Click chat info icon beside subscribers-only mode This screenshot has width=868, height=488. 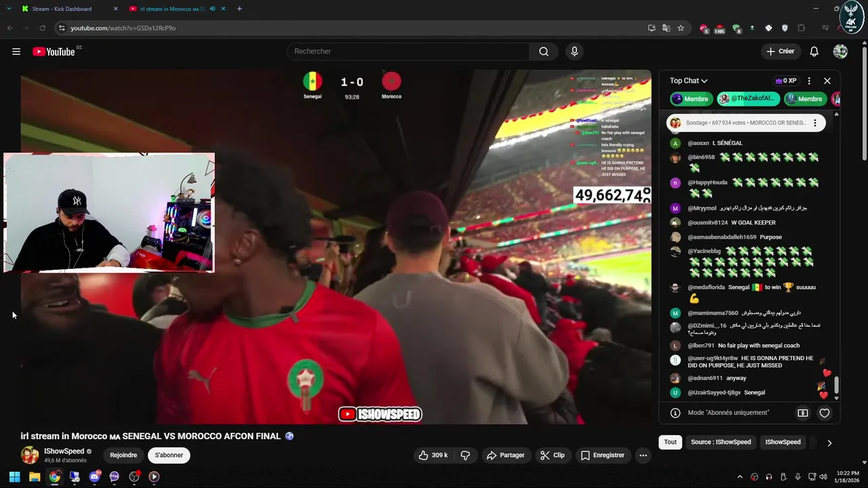click(x=675, y=413)
